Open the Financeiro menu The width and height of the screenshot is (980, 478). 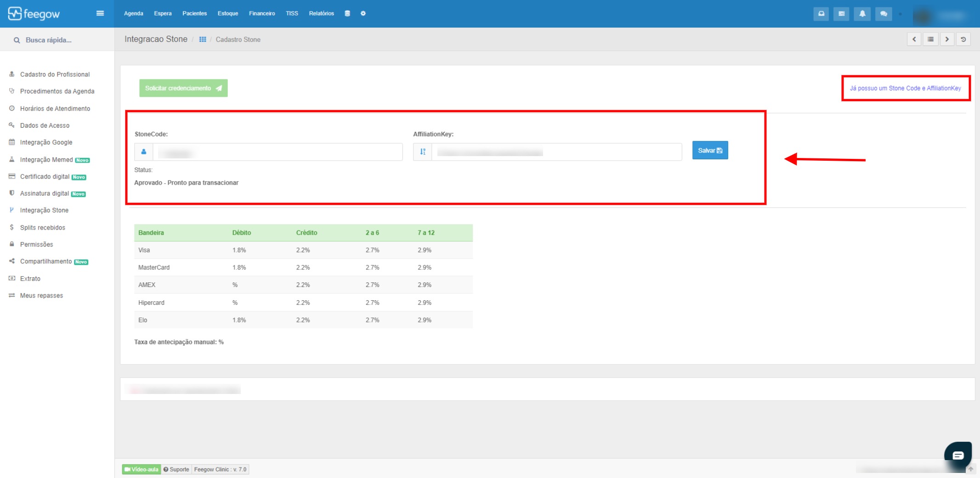[262, 13]
